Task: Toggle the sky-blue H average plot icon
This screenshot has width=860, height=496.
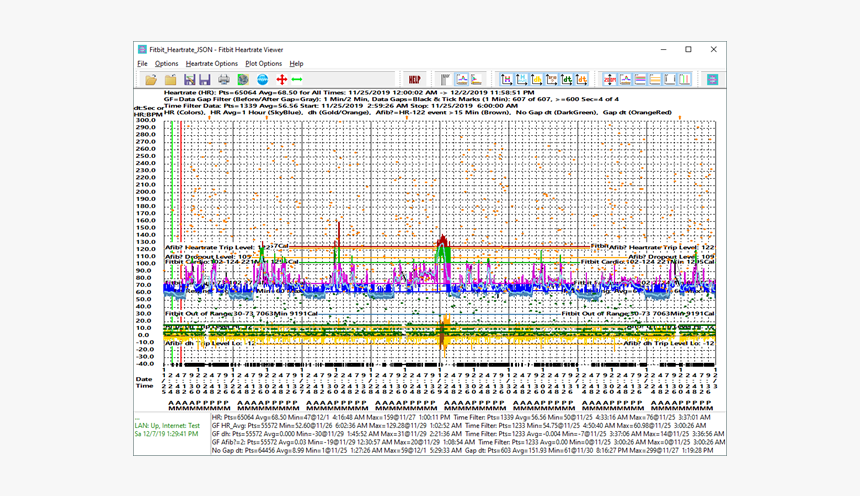Action: [521, 80]
